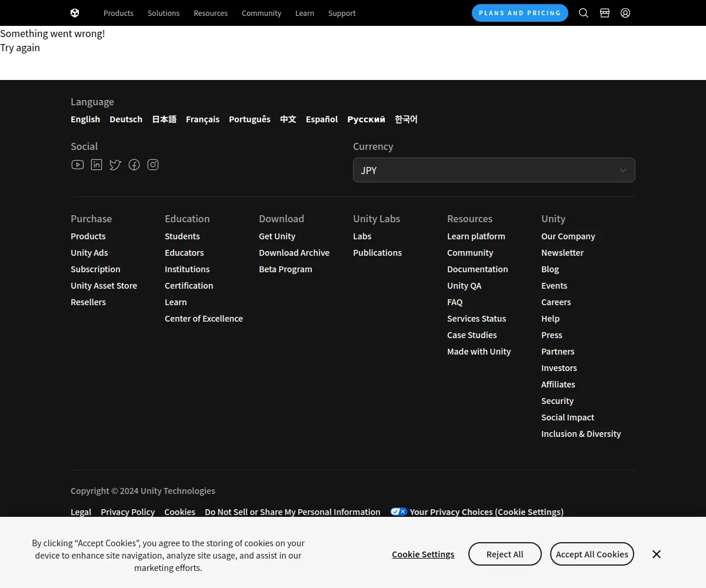Open the Resources menu in the header
The width and height of the screenshot is (706, 588).
click(211, 13)
